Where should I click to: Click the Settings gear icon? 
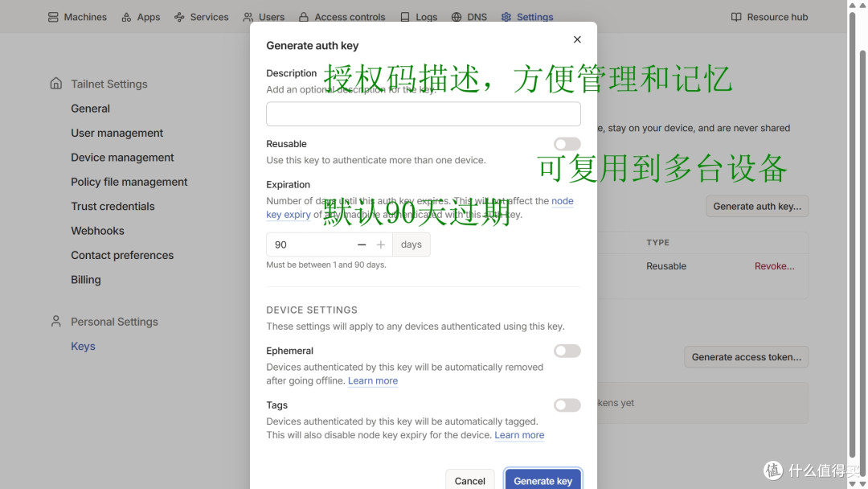[x=506, y=17]
